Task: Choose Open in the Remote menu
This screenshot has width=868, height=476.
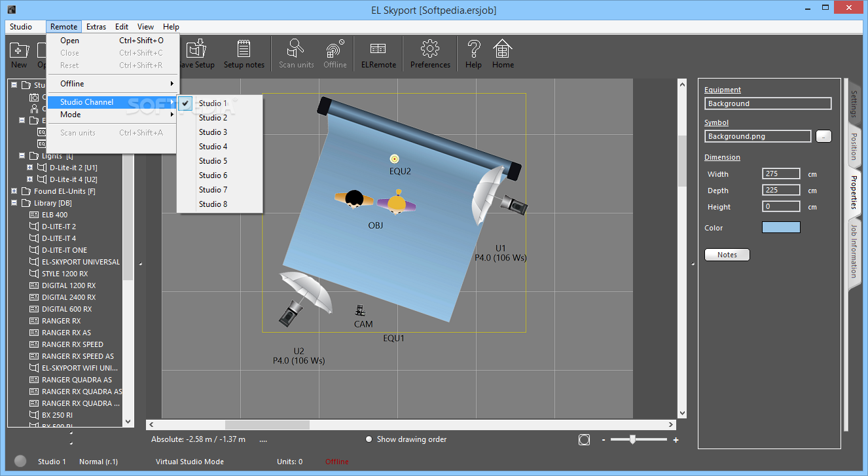Action: tap(113, 41)
